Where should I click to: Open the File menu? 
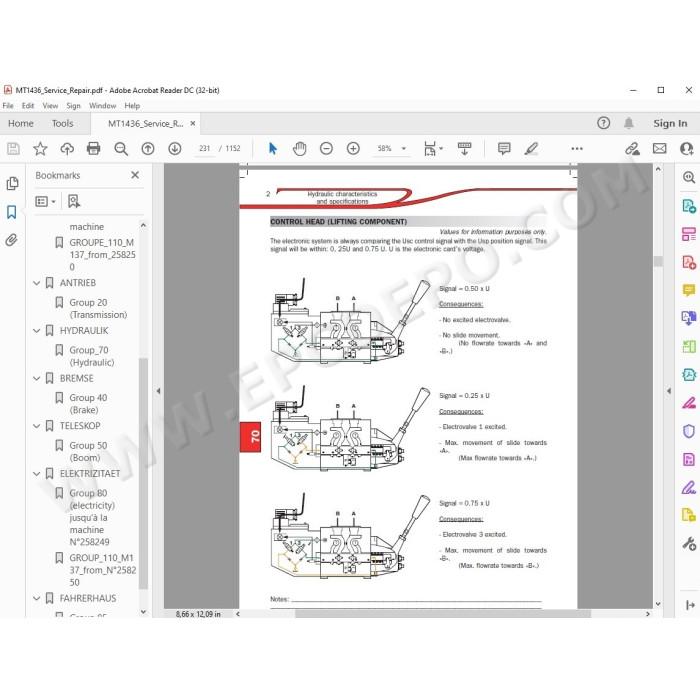8,106
